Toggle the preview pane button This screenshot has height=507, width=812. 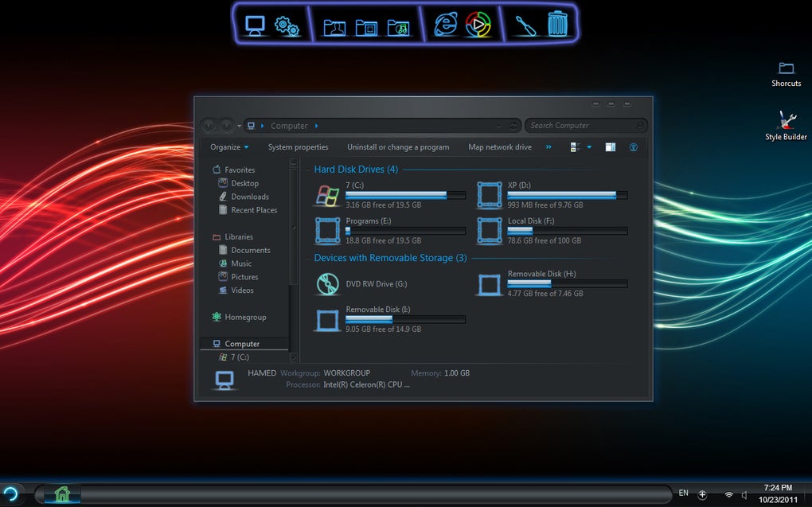click(611, 147)
